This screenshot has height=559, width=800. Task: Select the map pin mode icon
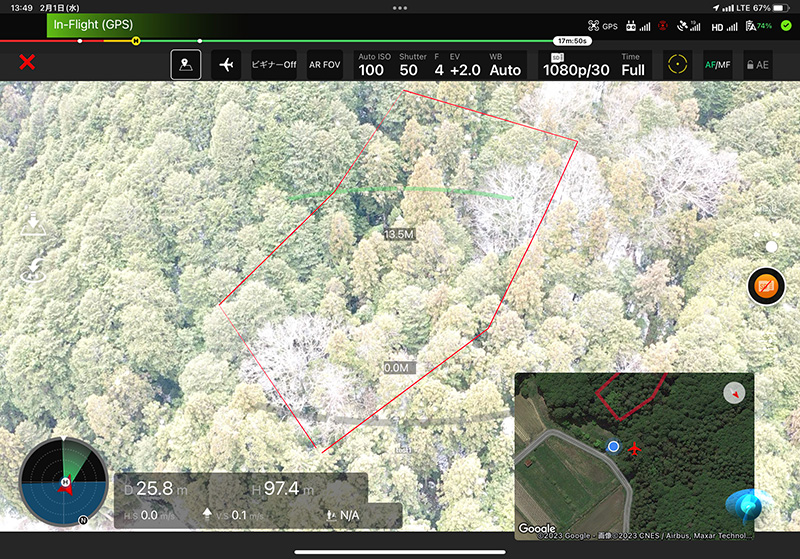[x=185, y=65]
